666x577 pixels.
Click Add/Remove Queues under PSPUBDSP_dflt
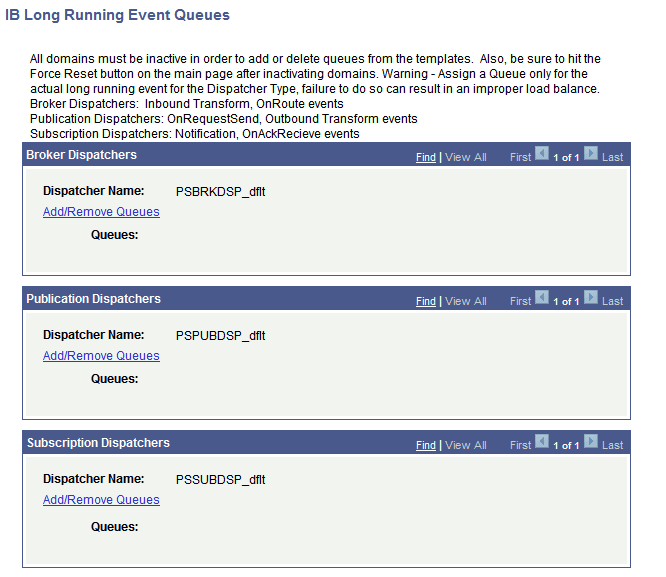[101, 356]
